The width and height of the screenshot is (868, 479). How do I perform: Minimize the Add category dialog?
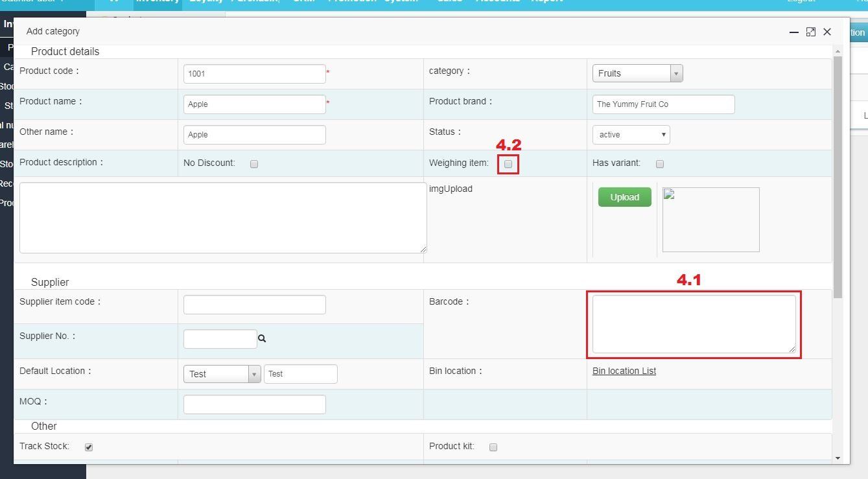[x=793, y=32]
